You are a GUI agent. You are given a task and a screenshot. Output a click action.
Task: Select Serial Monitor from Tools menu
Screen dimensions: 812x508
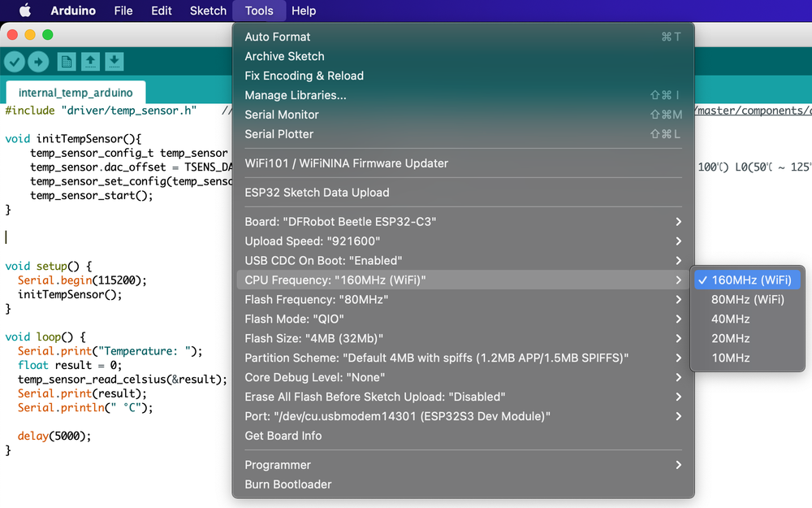coord(282,115)
